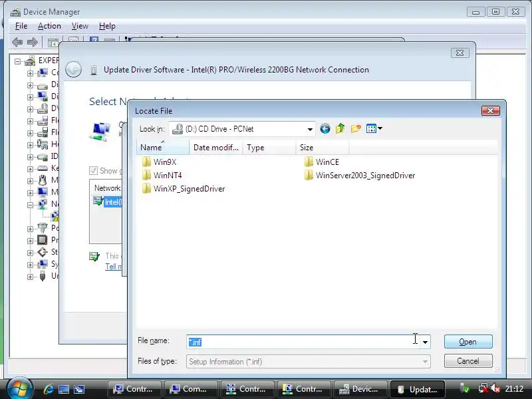This screenshot has height=399, width=532.
Task: Toggle the Show compatible hardware checkbox
Action: [93, 170]
